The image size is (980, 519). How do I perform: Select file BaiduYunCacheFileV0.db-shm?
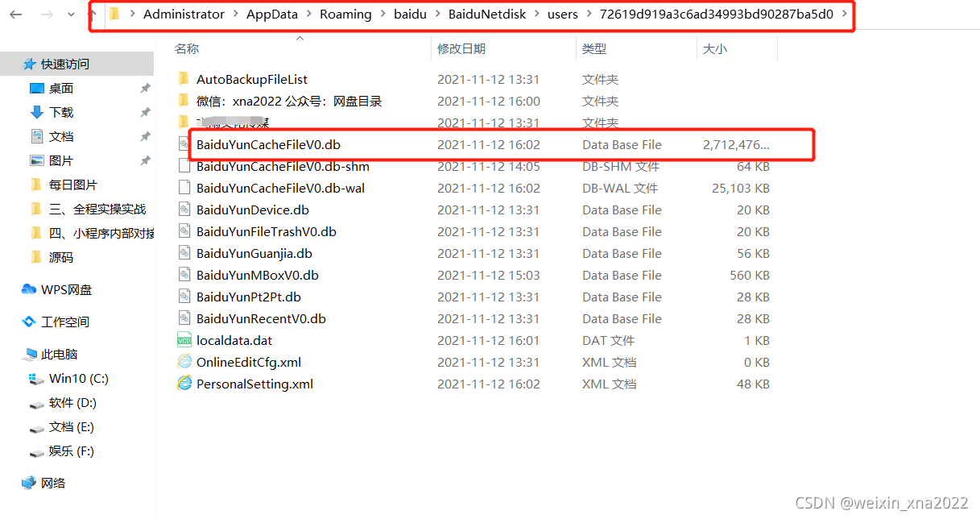click(283, 167)
